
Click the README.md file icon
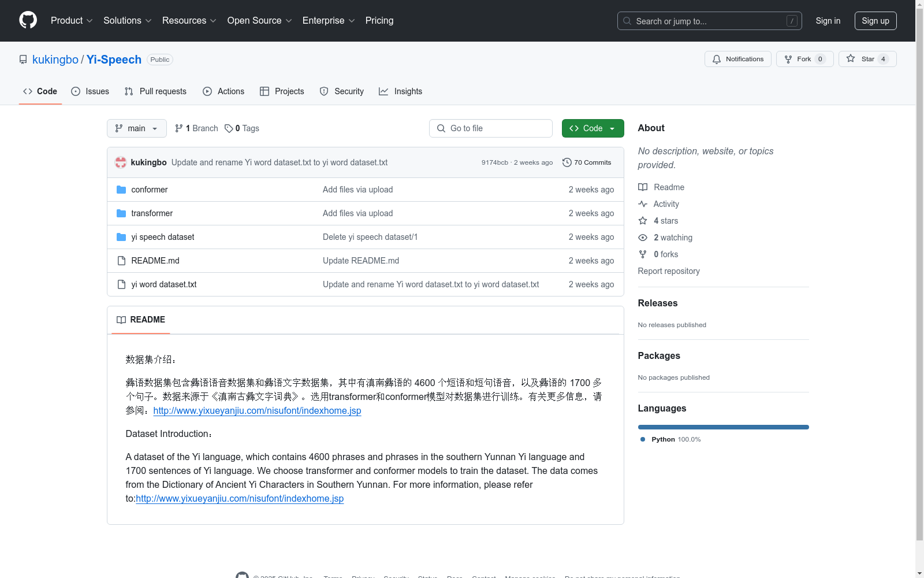pos(121,261)
